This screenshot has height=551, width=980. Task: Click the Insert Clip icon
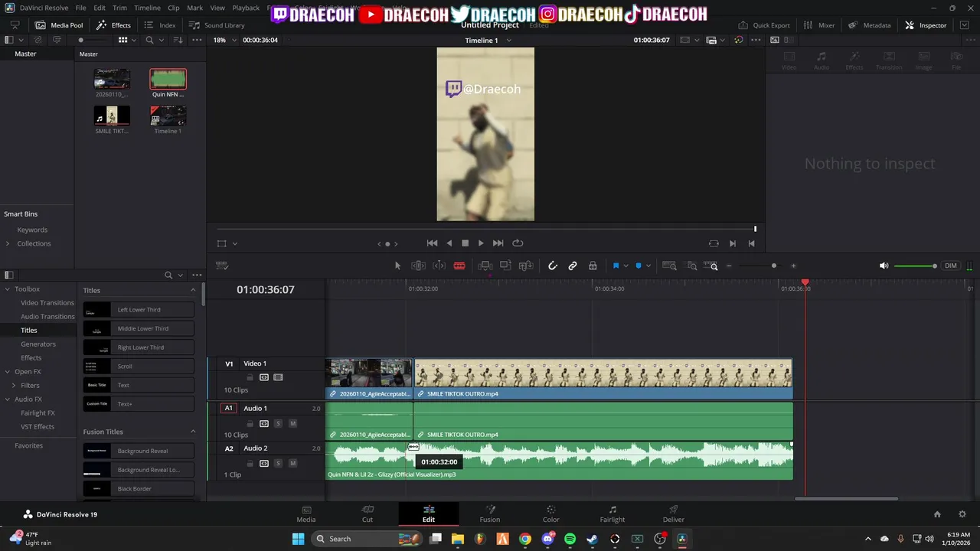[485, 266]
